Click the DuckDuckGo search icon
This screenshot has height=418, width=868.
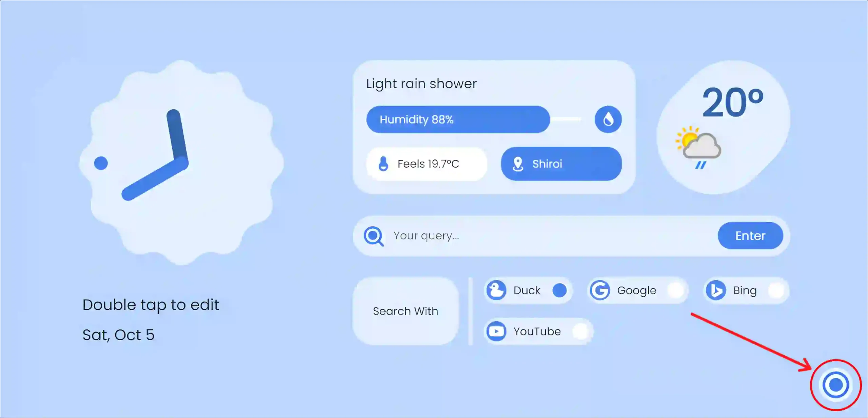[x=495, y=289]
